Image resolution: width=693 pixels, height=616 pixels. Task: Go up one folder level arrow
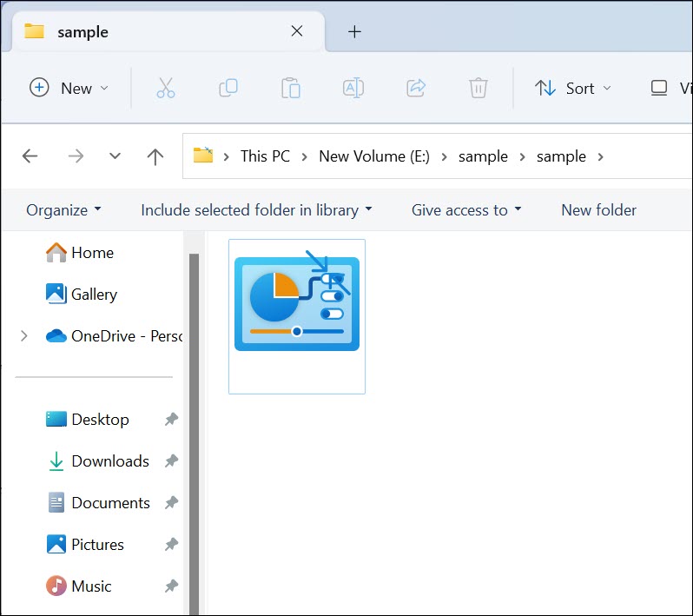pyautogui.click(x=155, y=156)
